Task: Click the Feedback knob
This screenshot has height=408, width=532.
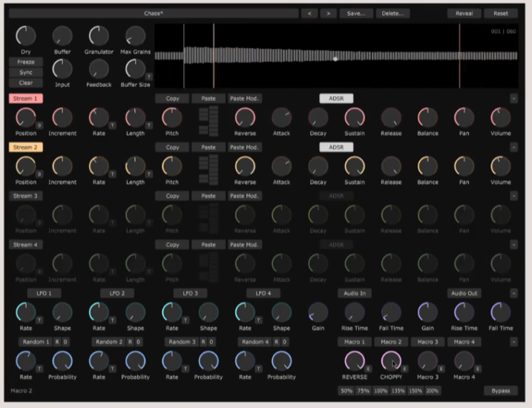Action: pos(99,69)
